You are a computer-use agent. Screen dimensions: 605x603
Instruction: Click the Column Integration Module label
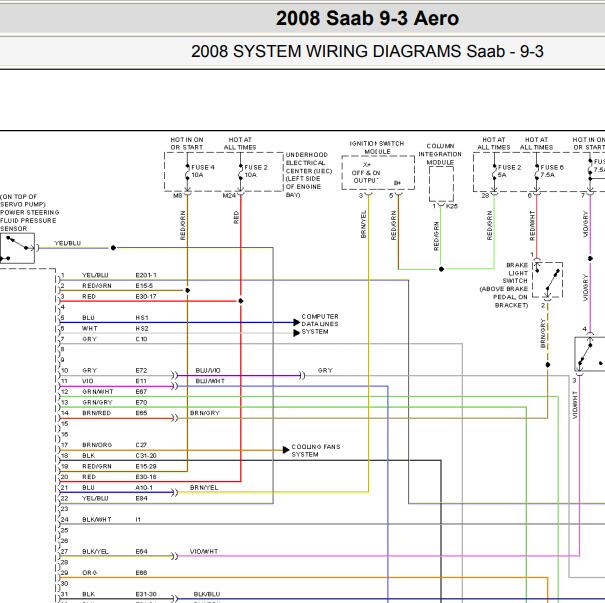pos(440,154)
